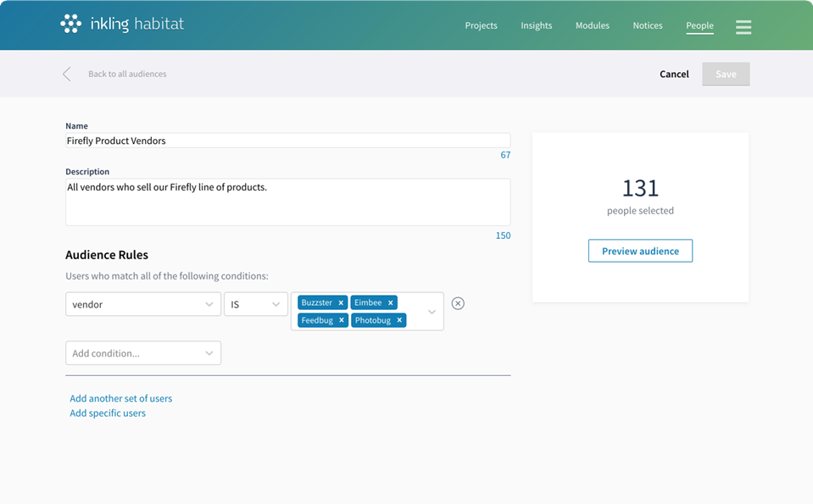
Task: Click the Inkling Habitat logo icon
Action: click(71, 24)
